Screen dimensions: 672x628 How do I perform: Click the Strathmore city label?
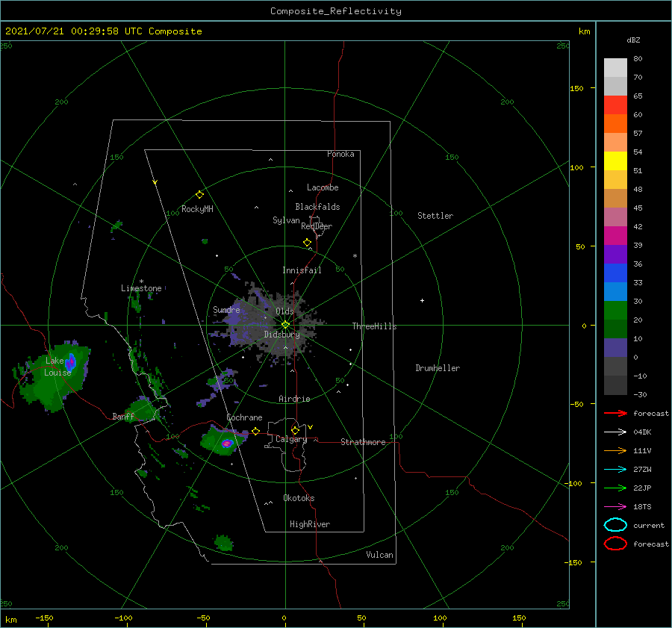(363, 442)
